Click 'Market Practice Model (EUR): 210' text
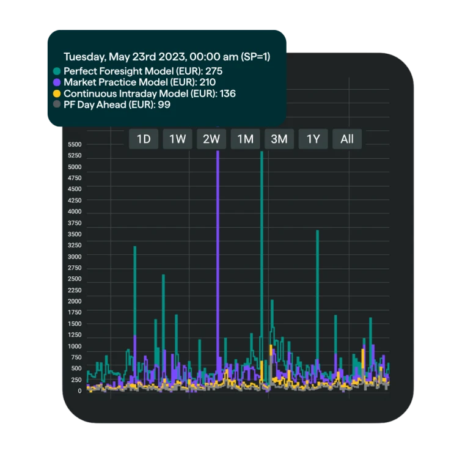The width and height of the screenshot is (476, 476). pos(140,82)
